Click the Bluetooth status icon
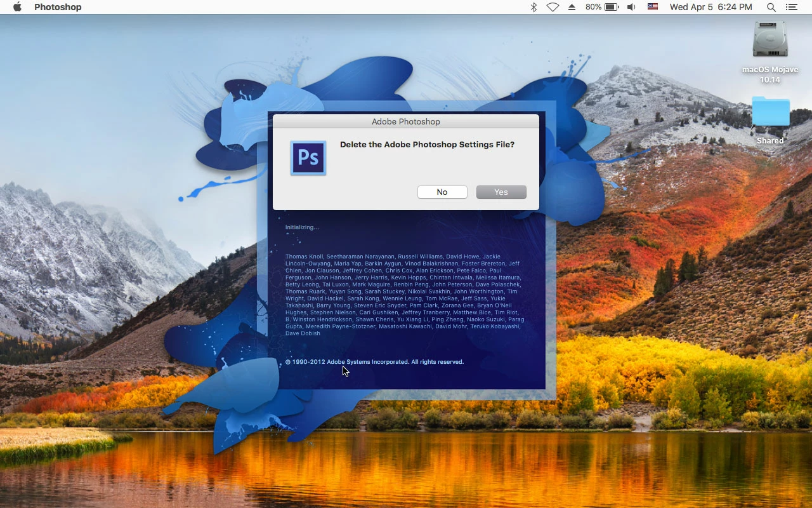812x508 pixels. tap(534, 7)
